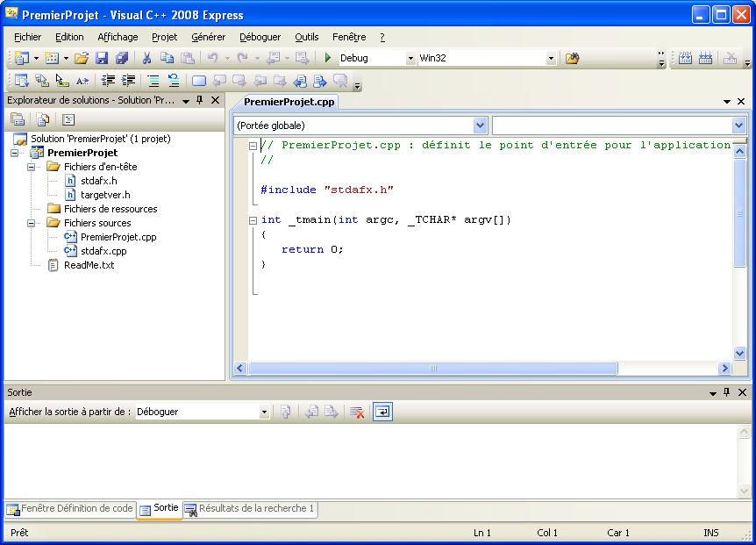Collapse the Fichiers sources folder

coord(32,223)
